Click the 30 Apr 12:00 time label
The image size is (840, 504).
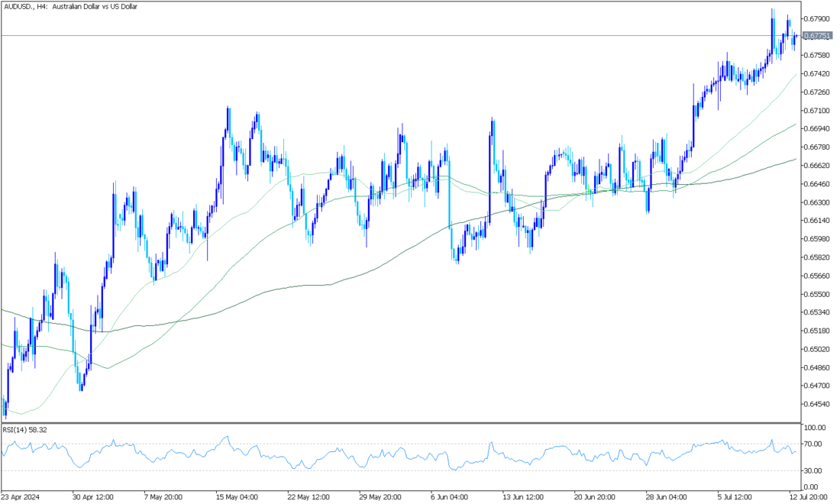tap(93, 496)
